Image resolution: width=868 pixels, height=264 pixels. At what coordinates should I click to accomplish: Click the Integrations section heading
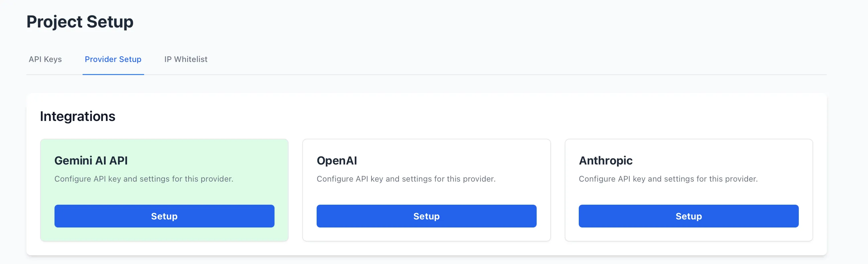[x=78, y=116]
